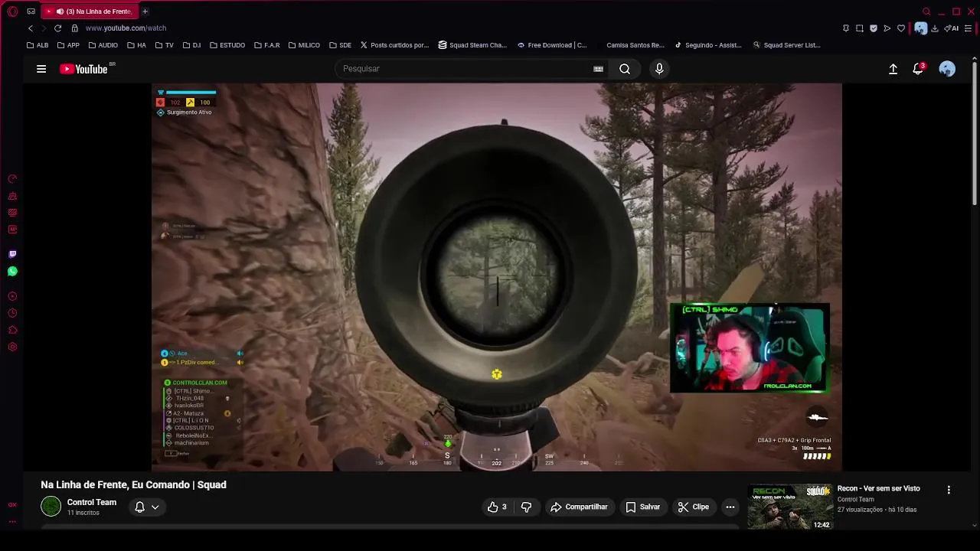The width and height of the screenshot is (980, 551).
Task: Start voice search with microphone
Action: [659, 69]
